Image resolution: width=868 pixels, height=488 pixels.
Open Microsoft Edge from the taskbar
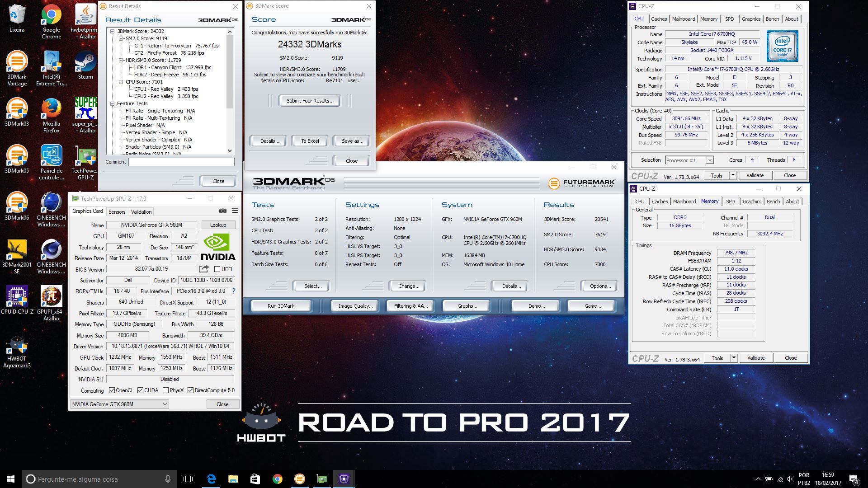click(211, 479)
